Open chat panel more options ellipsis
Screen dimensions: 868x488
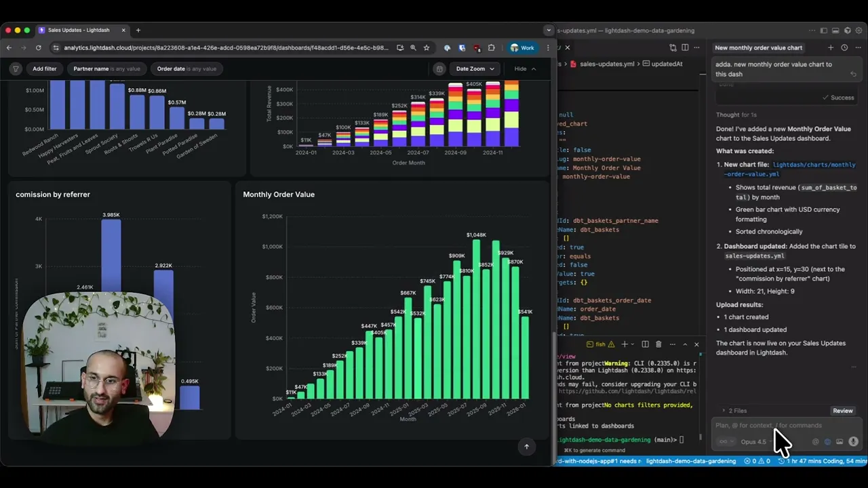coord(858,47)
